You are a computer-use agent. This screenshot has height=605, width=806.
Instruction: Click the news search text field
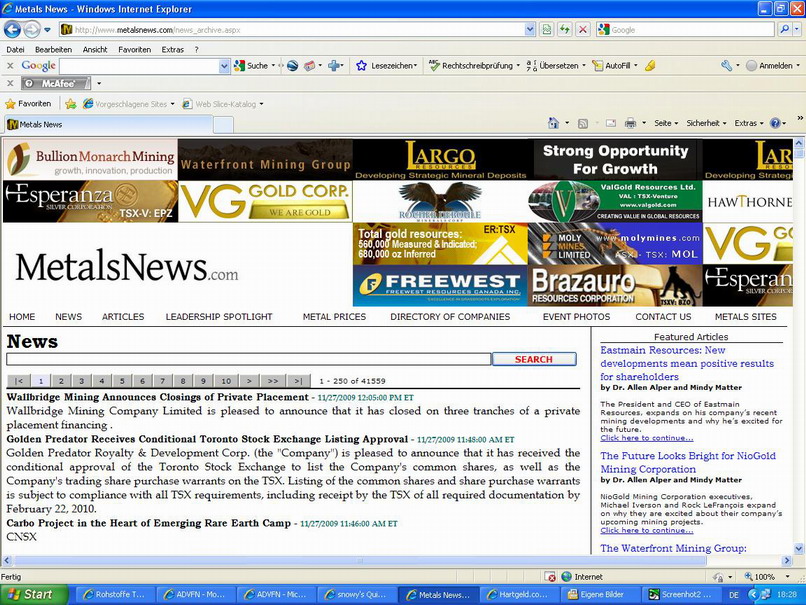(x=249, y=359)
